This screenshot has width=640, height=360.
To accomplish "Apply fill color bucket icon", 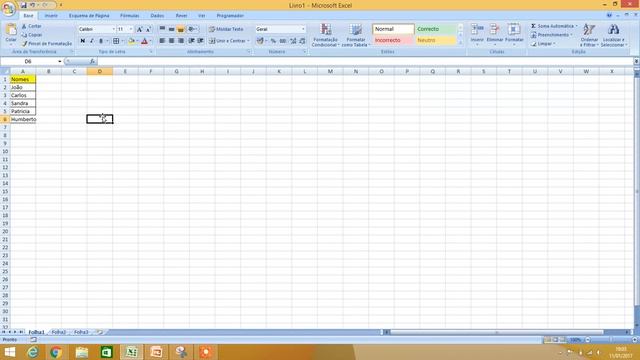I will pyautogui.click(x=131, y=41).
